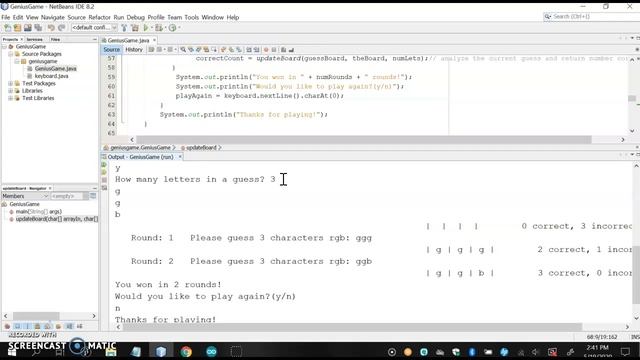Collapse the geniusgame package node
This screenshot has height=360, width=640.
point(17,61)
